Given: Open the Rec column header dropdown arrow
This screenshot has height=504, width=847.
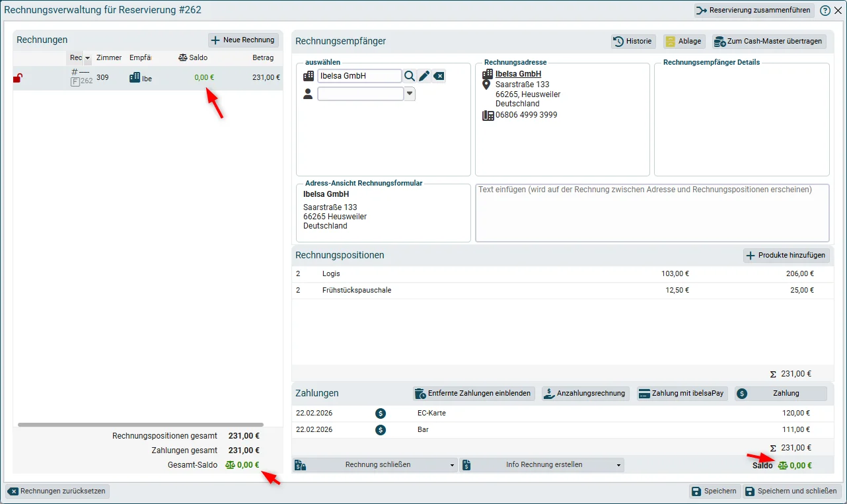Looking at the screenshot, I should pyautogui.click(x=87, y=58).
